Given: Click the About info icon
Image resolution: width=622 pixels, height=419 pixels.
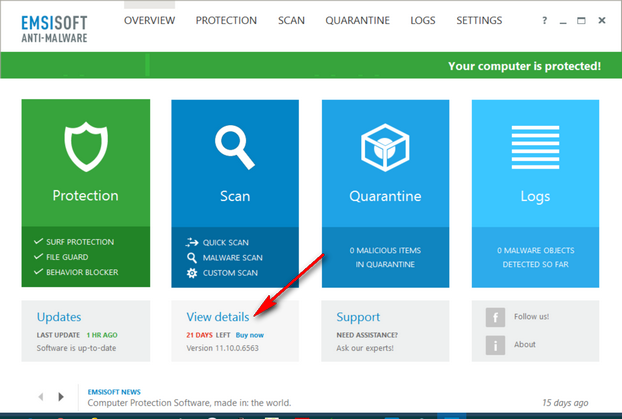Looking at the screenshot, I should click(x=495, y=345).
